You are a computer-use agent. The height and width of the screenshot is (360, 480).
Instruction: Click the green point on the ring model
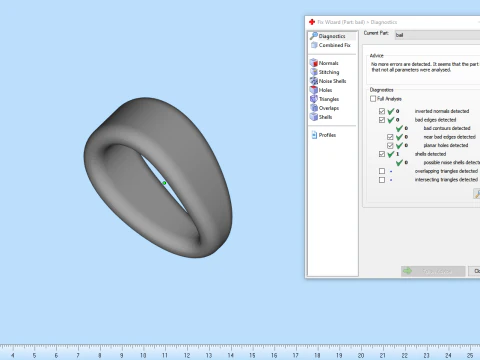click(164, 183)
